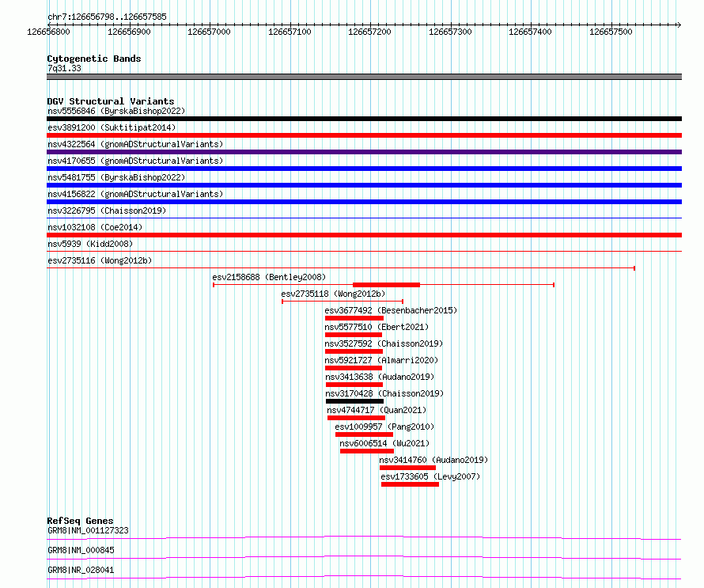Click the nsv3170428 (Chaisson2019) label
704x588 pixels.
pos(384,393)
